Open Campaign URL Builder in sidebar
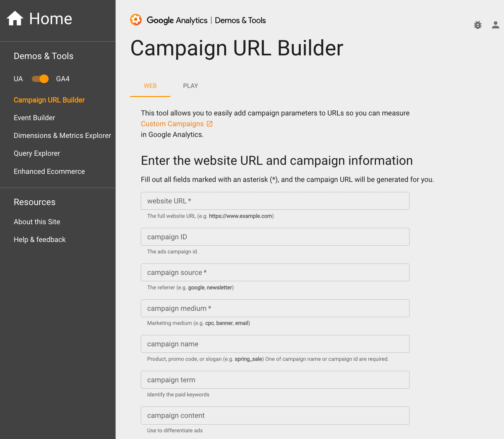Viewport: 504px width, 439px height. tap(49, 100)
